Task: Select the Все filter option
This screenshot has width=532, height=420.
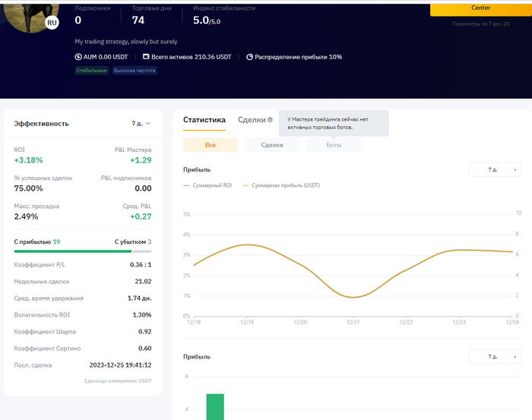Action: [x=211, y=145]
